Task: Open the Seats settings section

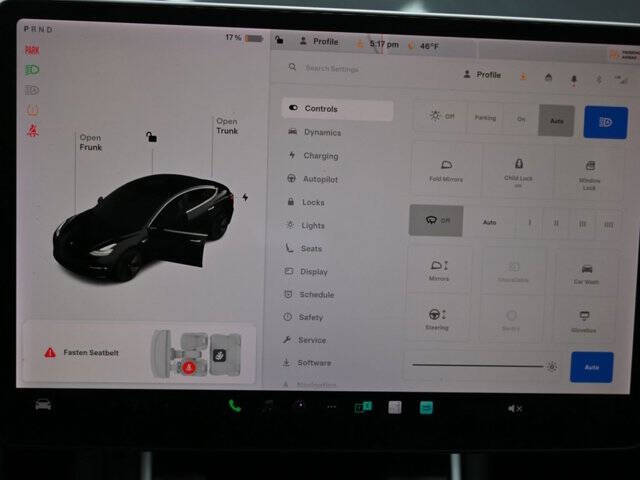Action: pos(303,248)
